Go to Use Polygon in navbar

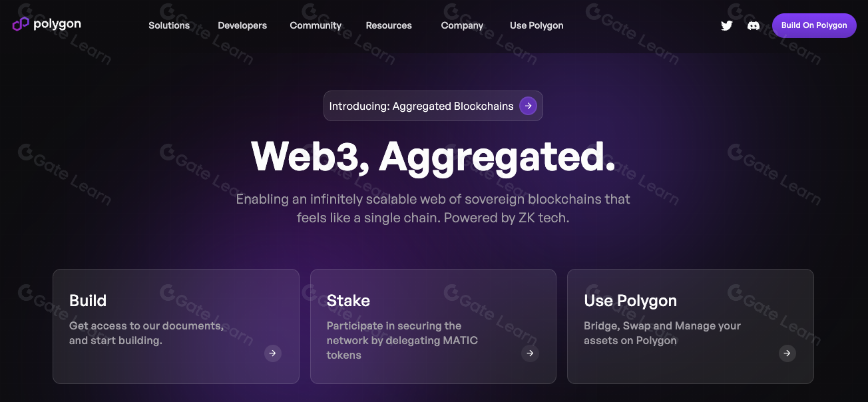pyautogui.click(x=537, y=25)
